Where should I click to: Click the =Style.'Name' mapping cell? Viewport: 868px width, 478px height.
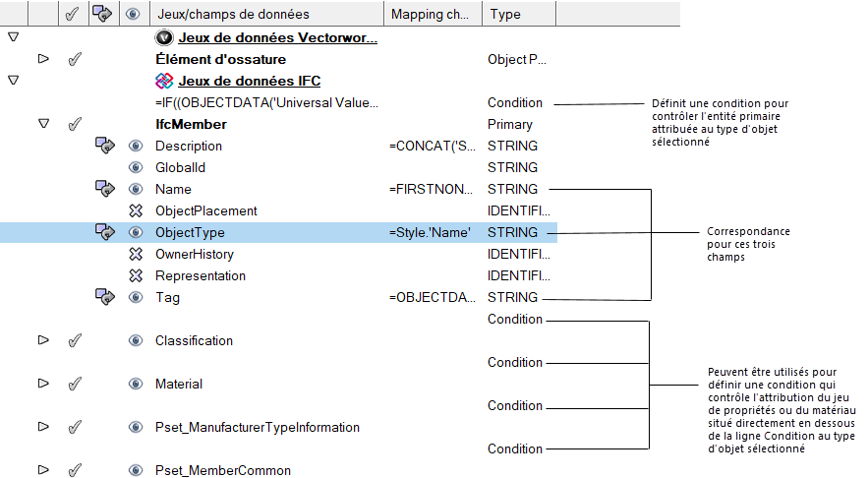pyautogui.click(x=431, y=233)
